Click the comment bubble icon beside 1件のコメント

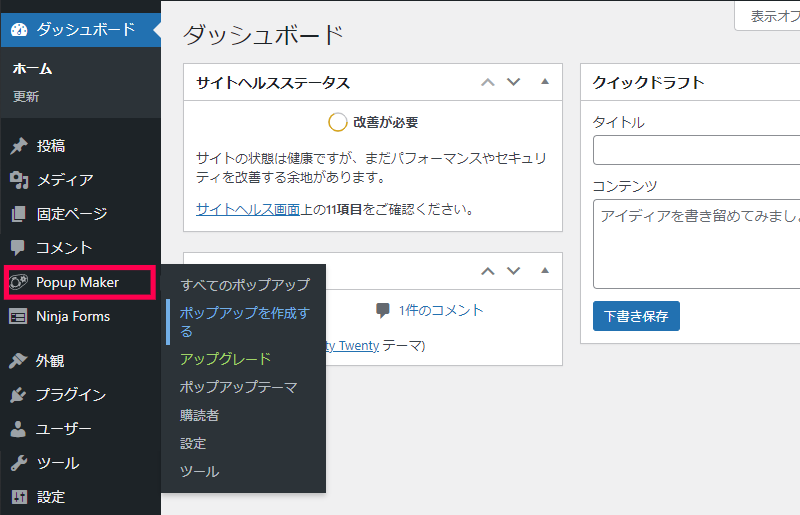[383, 310]
